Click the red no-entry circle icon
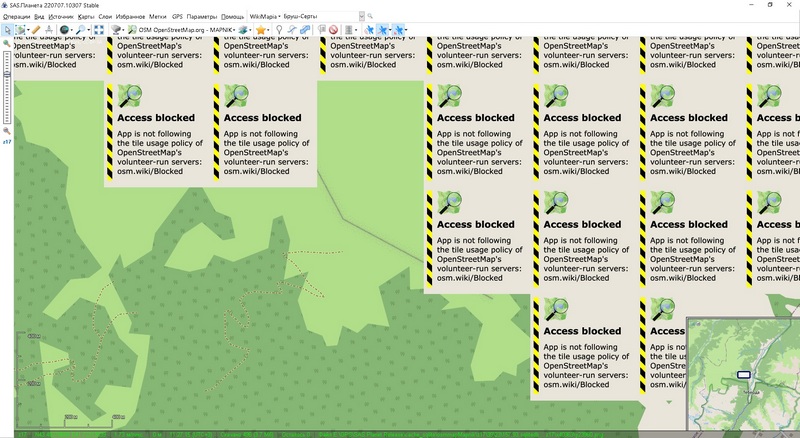This screenshot has width=800, height=438. click(333, 30)
